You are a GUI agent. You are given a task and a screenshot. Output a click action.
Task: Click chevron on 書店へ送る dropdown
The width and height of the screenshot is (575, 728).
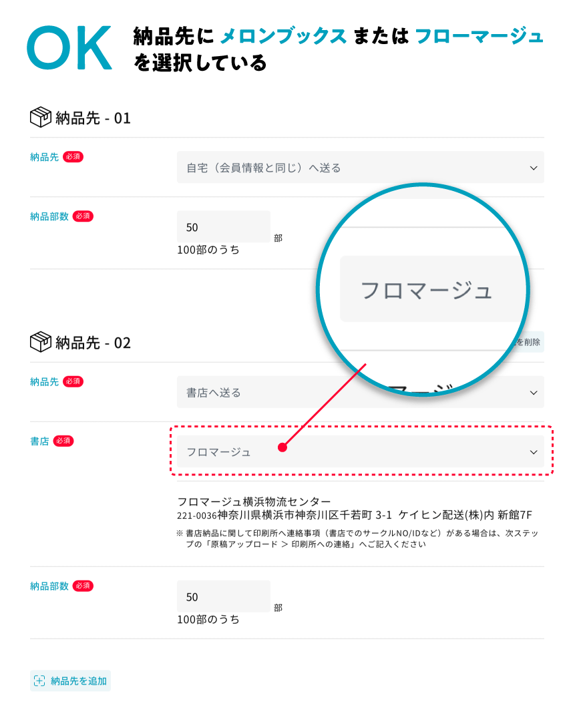(533, 393)
